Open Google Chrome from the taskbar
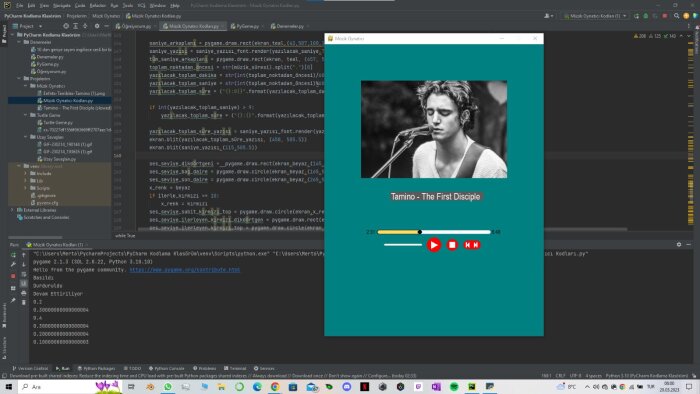Image resolution: width=700 pixels, height=394 pixels. 275,387
